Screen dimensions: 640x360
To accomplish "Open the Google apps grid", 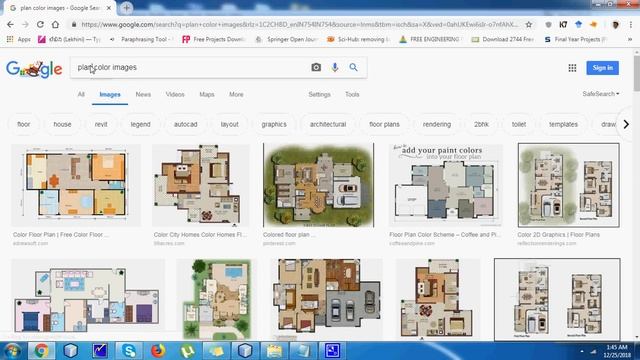I will (x=572, y=68).
